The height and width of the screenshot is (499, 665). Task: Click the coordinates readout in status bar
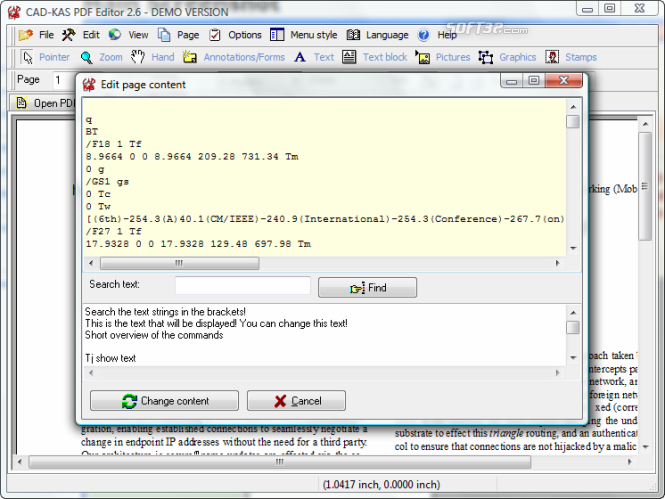coord(381,484)
